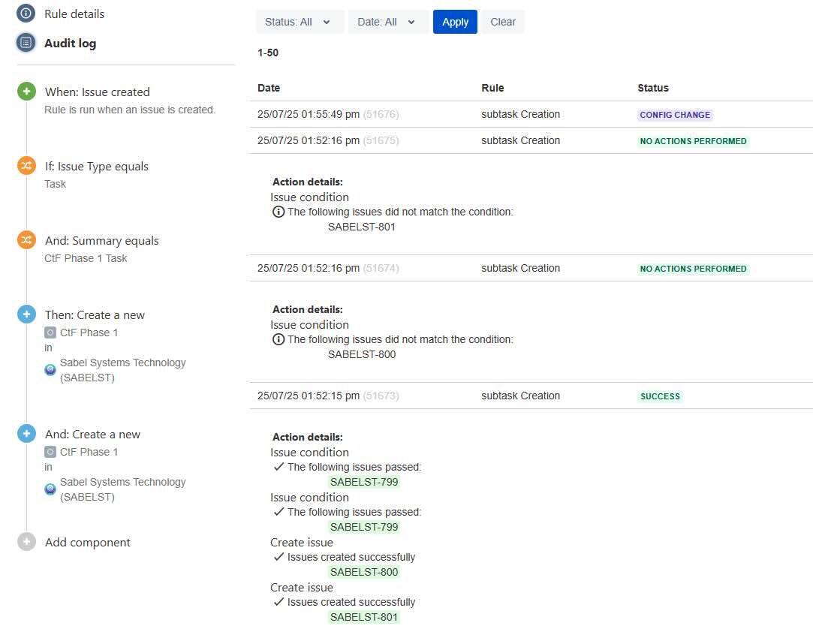Click the grey Add component plus icon
Image resolution: width=813 pixels, height=644 pixels.
point(26,541)
